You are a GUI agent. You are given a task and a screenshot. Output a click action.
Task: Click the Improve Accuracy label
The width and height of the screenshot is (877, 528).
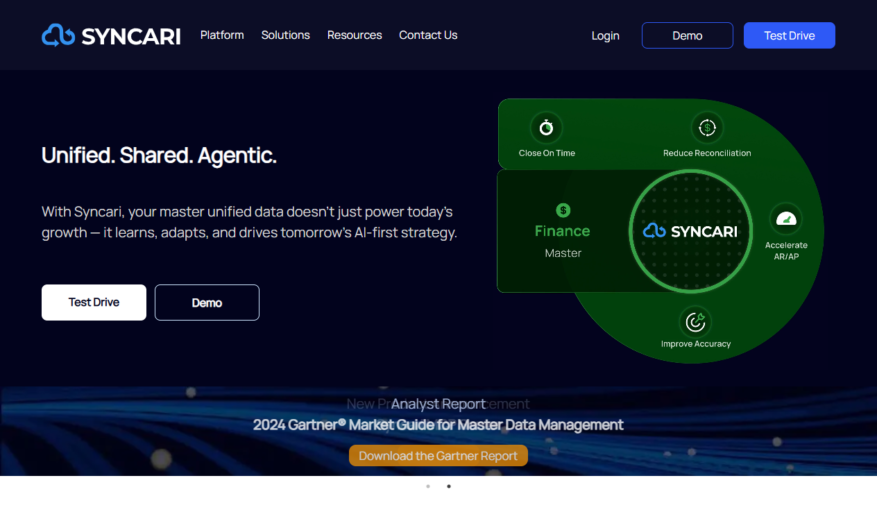[x=696, y=344]
